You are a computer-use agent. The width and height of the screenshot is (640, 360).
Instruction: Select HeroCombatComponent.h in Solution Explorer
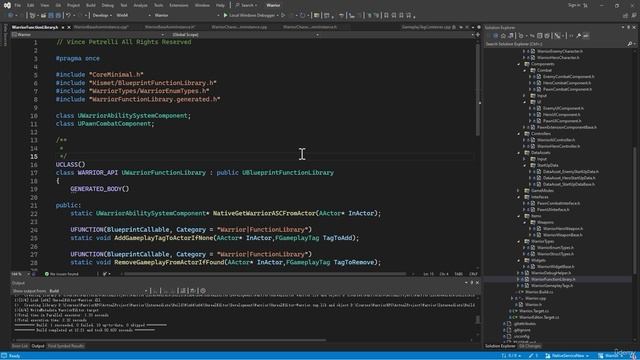[567, 83]
